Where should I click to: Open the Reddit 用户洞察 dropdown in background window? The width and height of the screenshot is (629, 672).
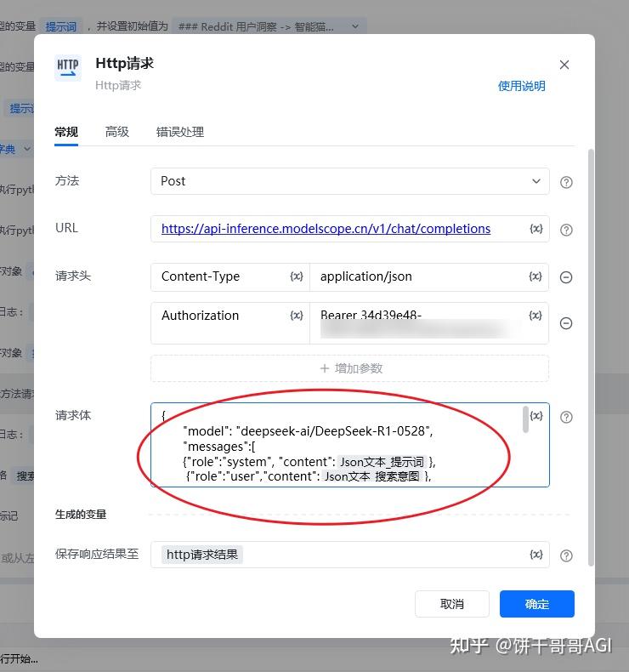(269, 26)
